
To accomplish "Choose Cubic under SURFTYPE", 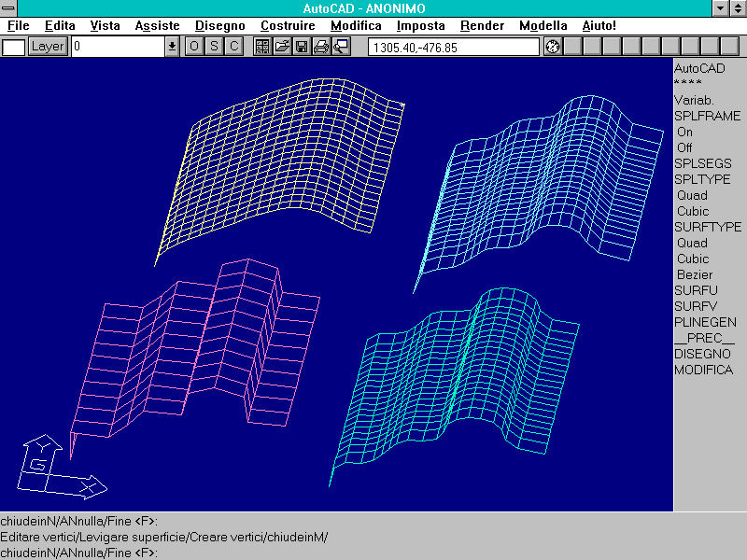I will (x=693, y=259).
